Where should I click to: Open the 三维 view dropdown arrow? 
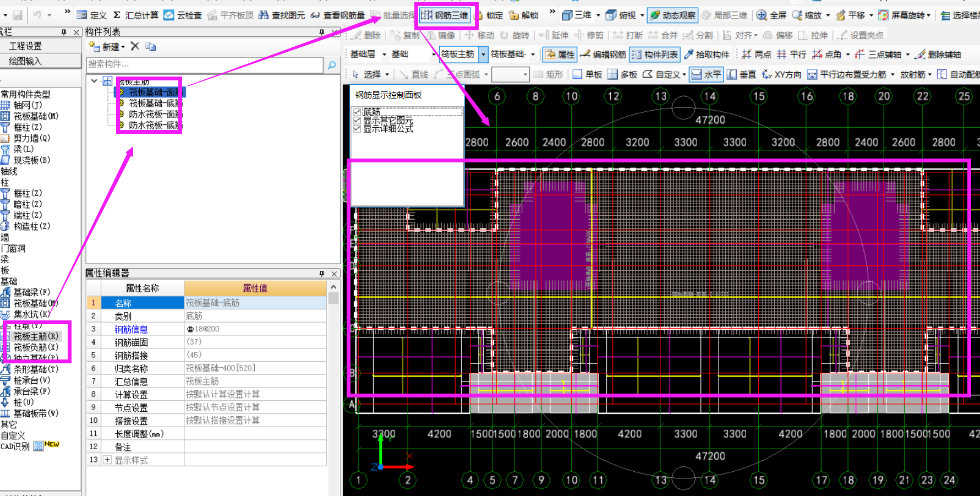pos(598,15)
